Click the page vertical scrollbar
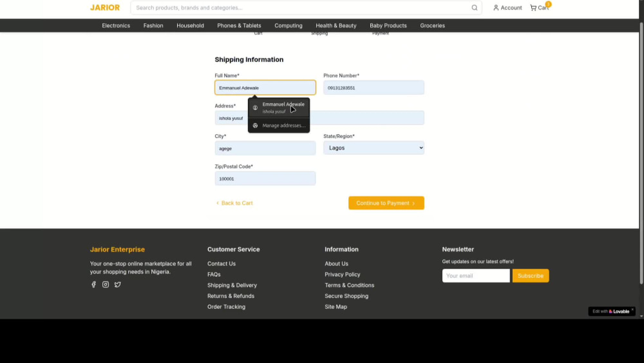Screen dimensions: 644x363 pyautogui.click(x=641, y=152)
